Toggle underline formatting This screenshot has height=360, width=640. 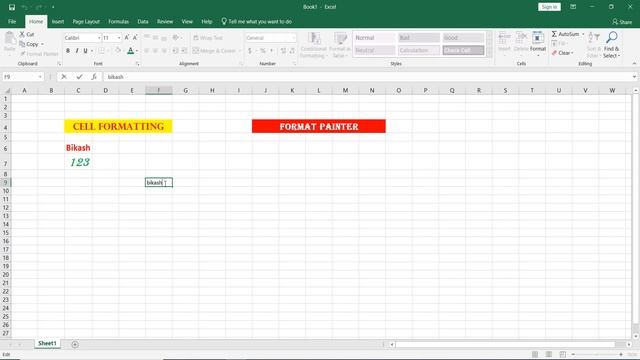tap(85, 51)
